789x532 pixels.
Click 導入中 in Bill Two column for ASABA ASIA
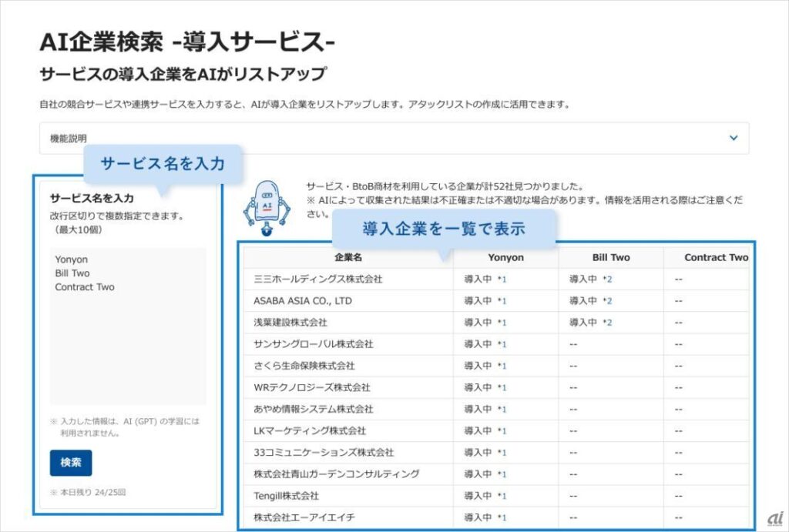583,301
